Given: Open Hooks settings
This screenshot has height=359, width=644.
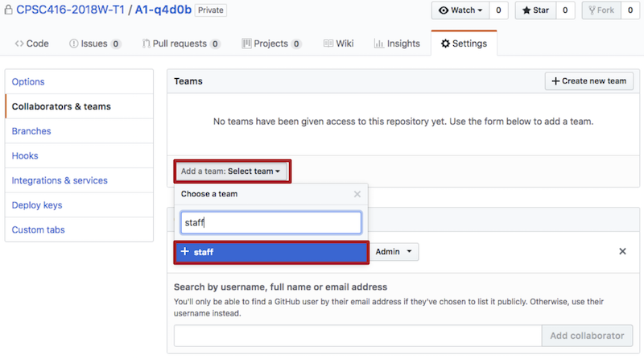Looking at the screenshot, I should (x=79, y=155).
